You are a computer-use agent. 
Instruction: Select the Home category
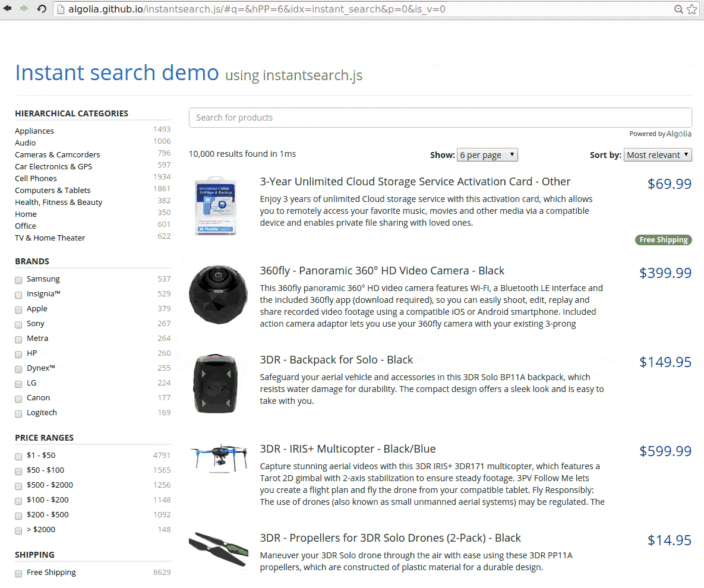pos(26,214)
